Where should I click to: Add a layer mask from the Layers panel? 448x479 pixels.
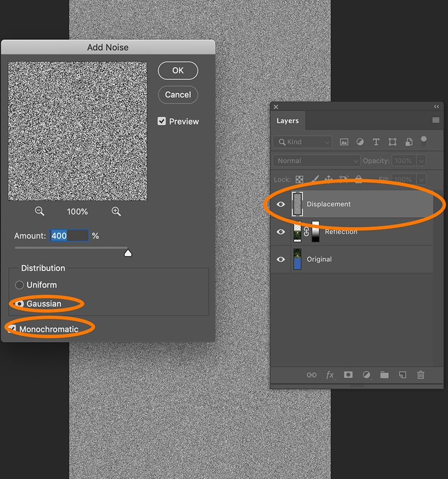tap(348, 375)
